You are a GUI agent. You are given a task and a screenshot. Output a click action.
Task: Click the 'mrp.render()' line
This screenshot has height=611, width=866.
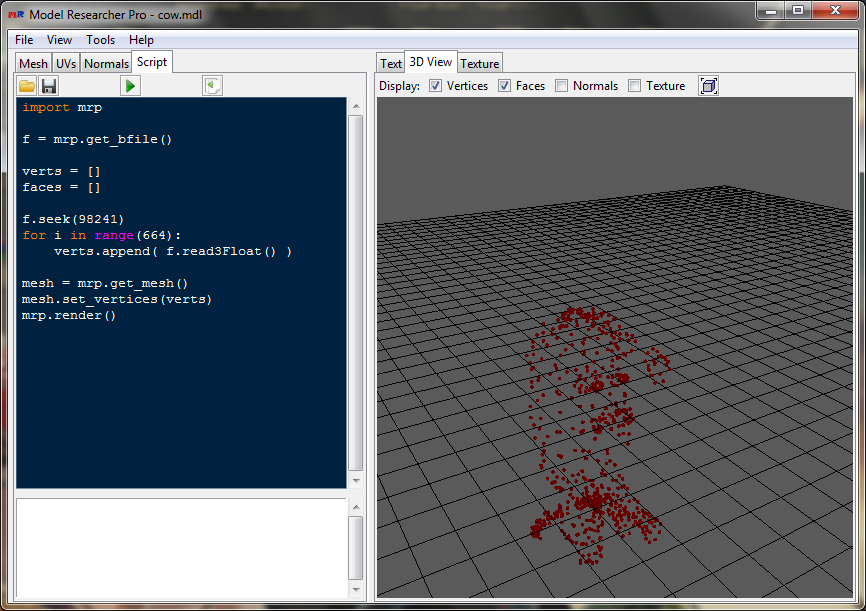click(x=69, y=315)
